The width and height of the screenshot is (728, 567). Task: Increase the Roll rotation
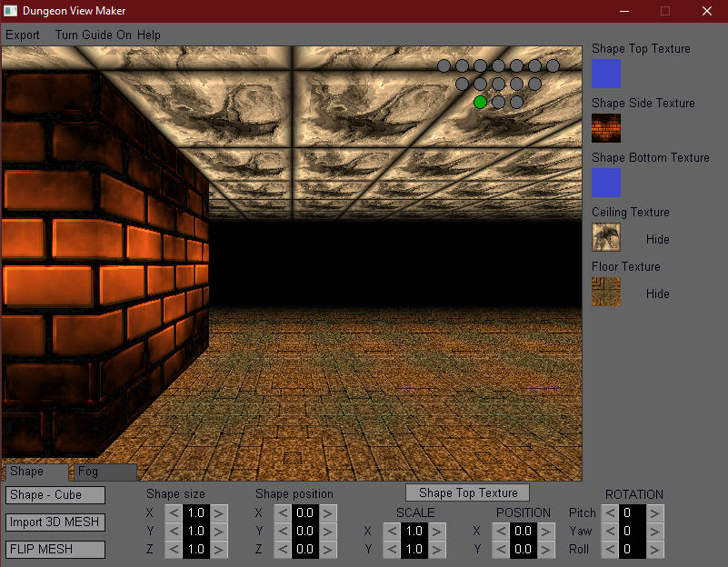coord(655,550)
